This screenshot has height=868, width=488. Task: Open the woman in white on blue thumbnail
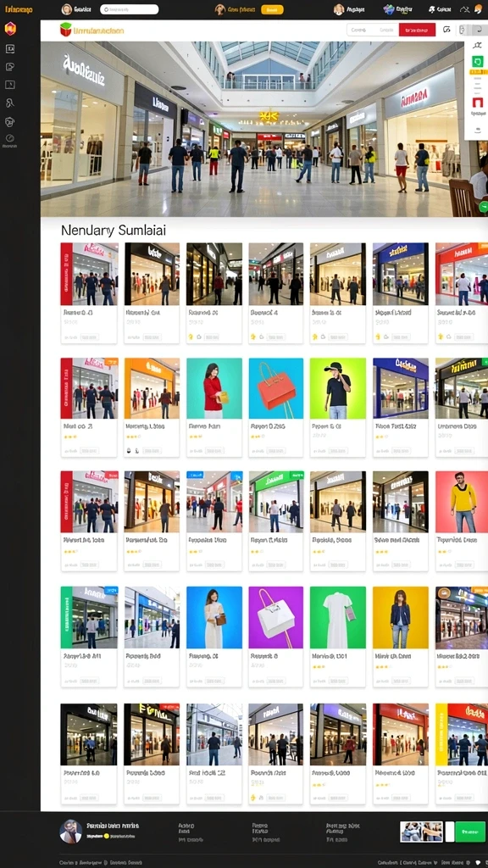[x=214, y=617]
